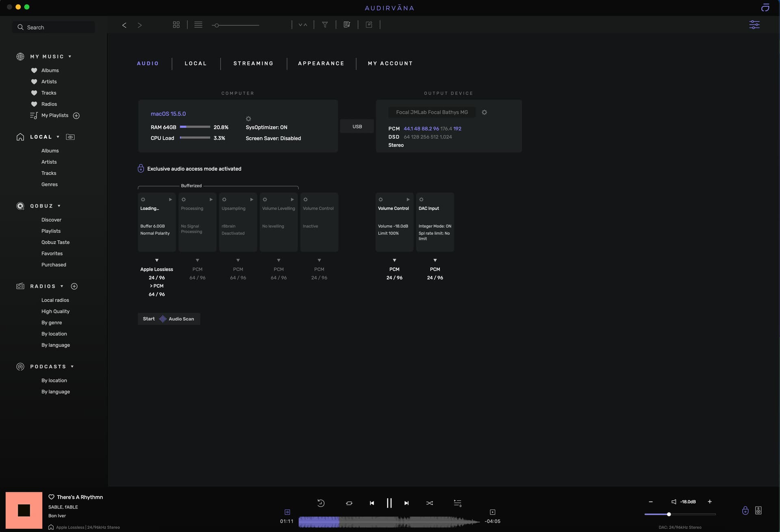The width and height of the screenshot is (780, 532).
Task: Open audio settings sliders icon at top right
Action: 754,25
